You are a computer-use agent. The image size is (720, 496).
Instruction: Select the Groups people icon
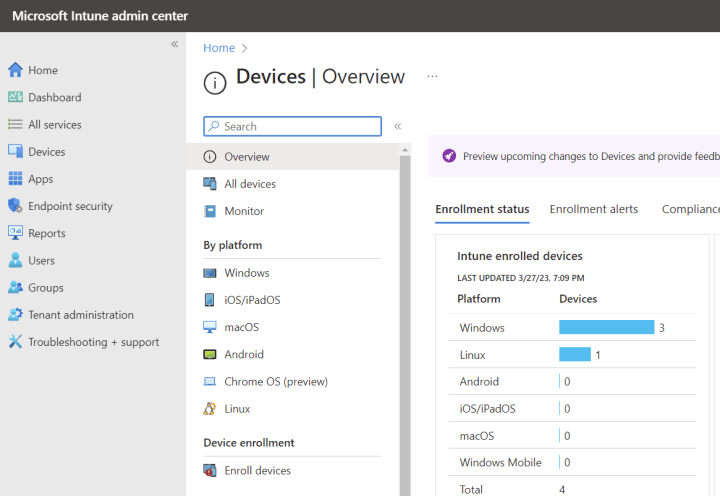click(x=15, y=288)
